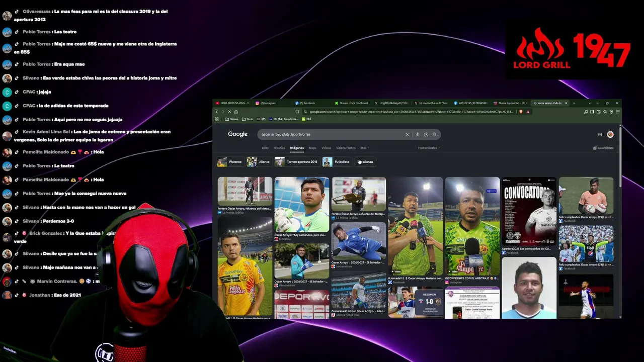Select the Imágenes search filter

(x=297, y=148)
